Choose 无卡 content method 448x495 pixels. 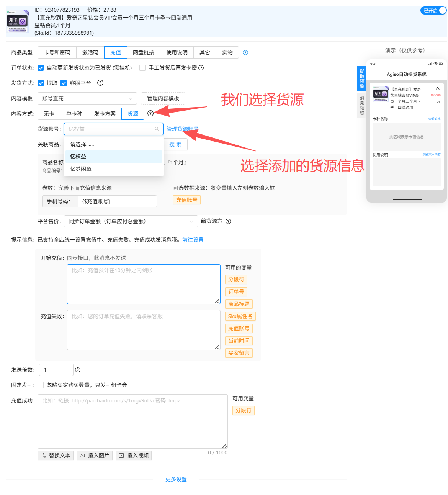point(49,114)
